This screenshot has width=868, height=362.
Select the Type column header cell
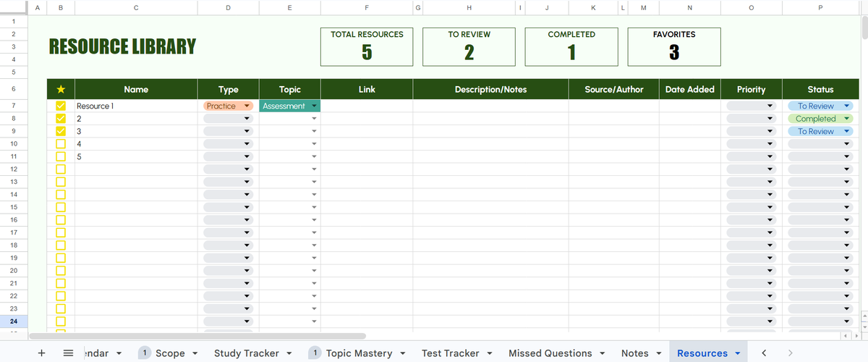[228, 89]
